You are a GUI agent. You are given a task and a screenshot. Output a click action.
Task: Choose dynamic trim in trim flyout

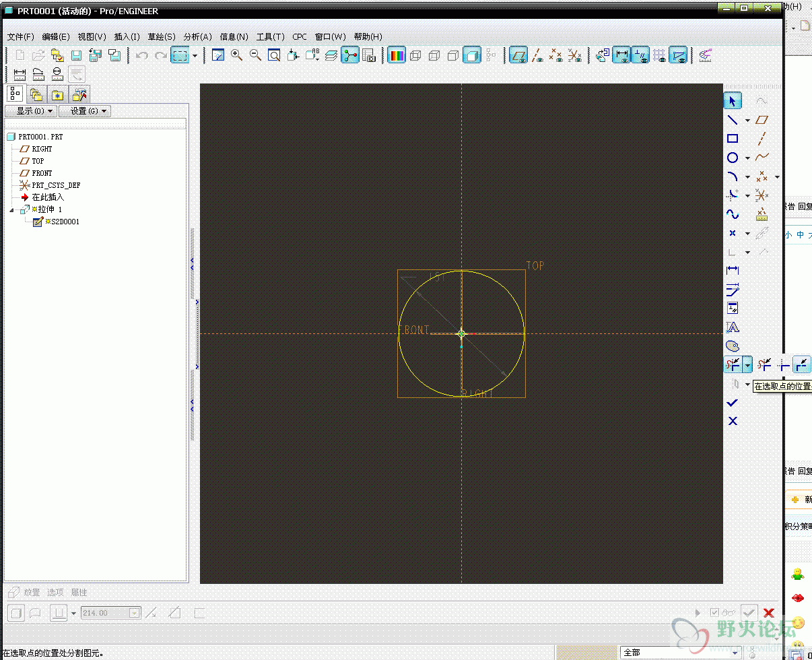[765, 365]
